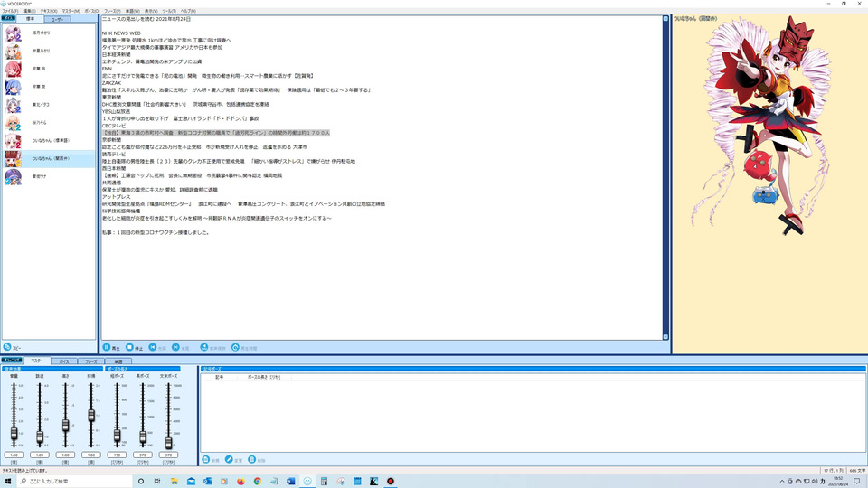868x488 pixels.
Task: Open the ボイス(O) menu
Action: pyautogui.click(x=92, y=11)
